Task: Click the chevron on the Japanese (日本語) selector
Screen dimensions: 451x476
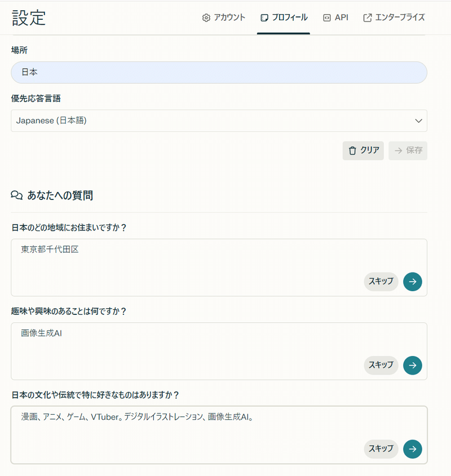Action: [x=418, y=121]
